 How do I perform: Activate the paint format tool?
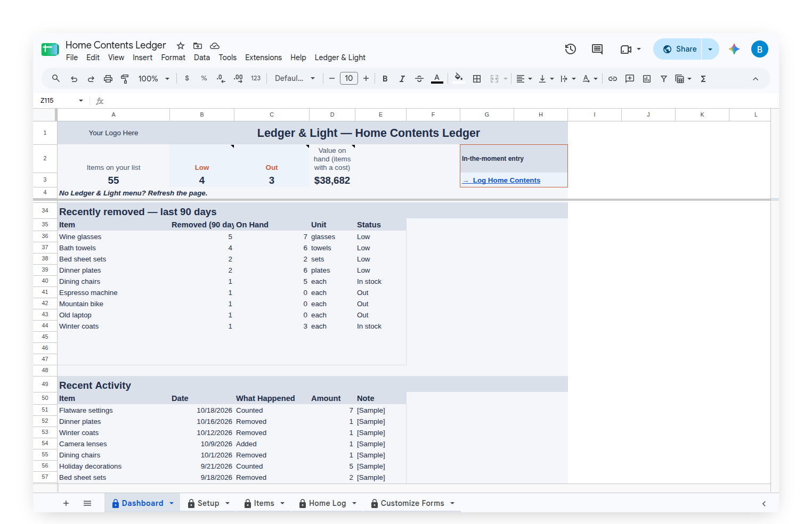[125, 79]
